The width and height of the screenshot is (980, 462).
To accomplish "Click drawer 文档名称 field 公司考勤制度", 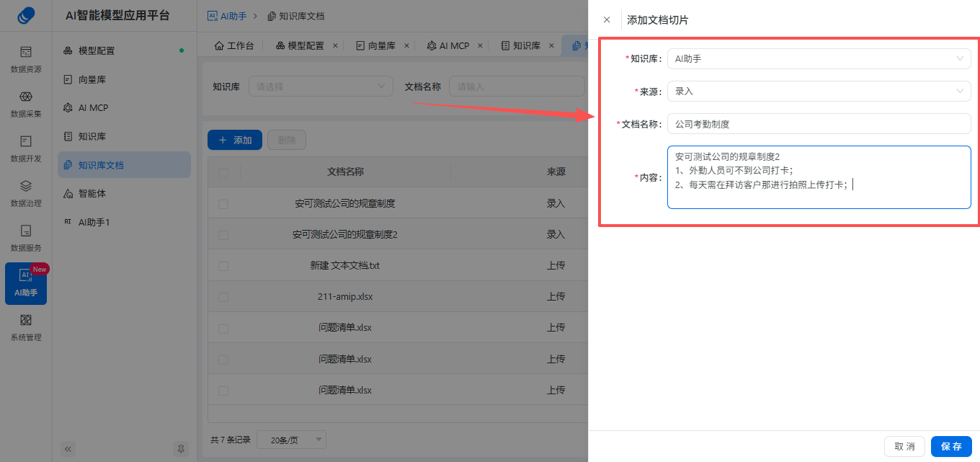I will pyautogui.click(x=819, y=124).
